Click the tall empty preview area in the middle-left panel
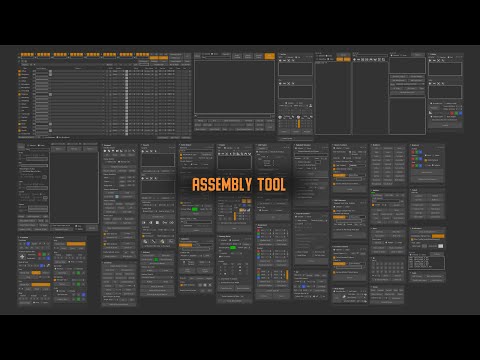The width and height of the screenshot is (480, 360). (x=74, y=188)
